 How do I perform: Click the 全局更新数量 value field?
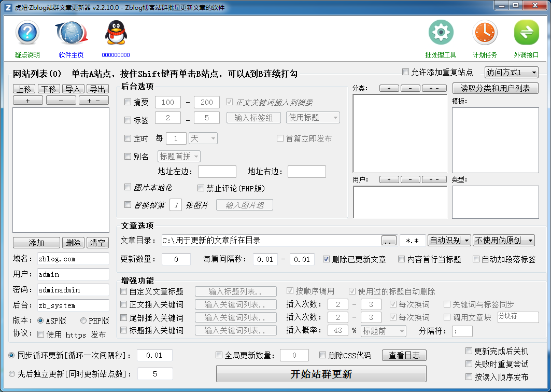(294, 355)
